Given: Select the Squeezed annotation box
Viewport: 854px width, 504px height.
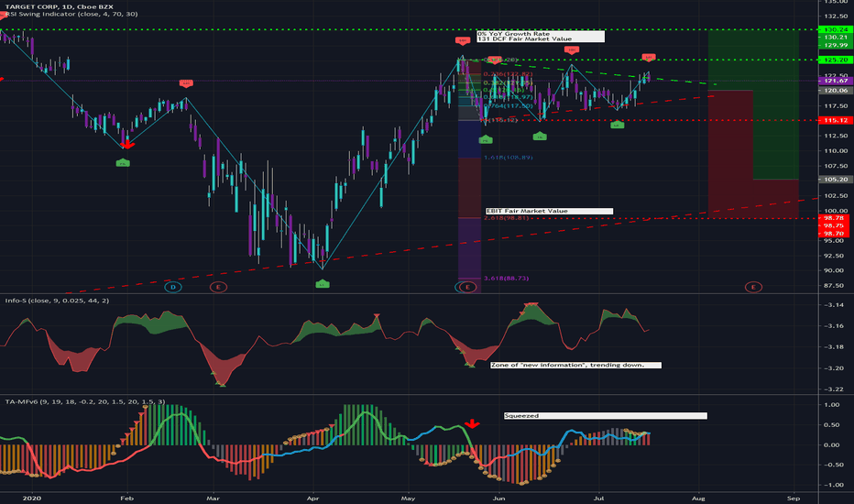Looking at the screenshot, I should [x=605, y=416].
